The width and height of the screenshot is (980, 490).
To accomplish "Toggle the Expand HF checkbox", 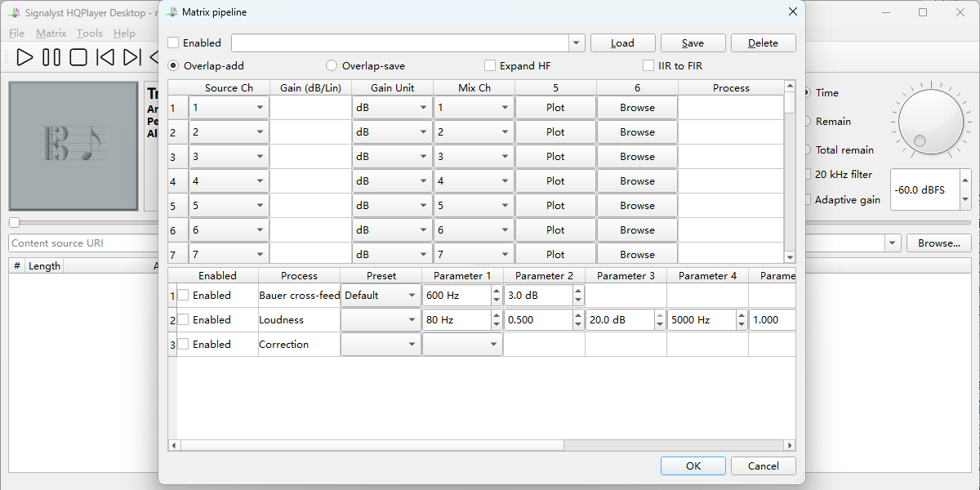I will [490, 66].
